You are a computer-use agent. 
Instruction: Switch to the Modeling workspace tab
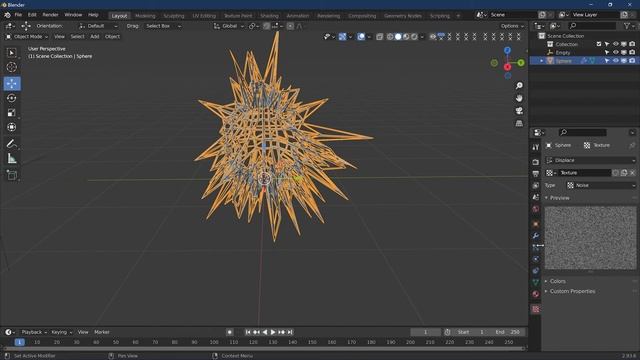click(145, 16)
